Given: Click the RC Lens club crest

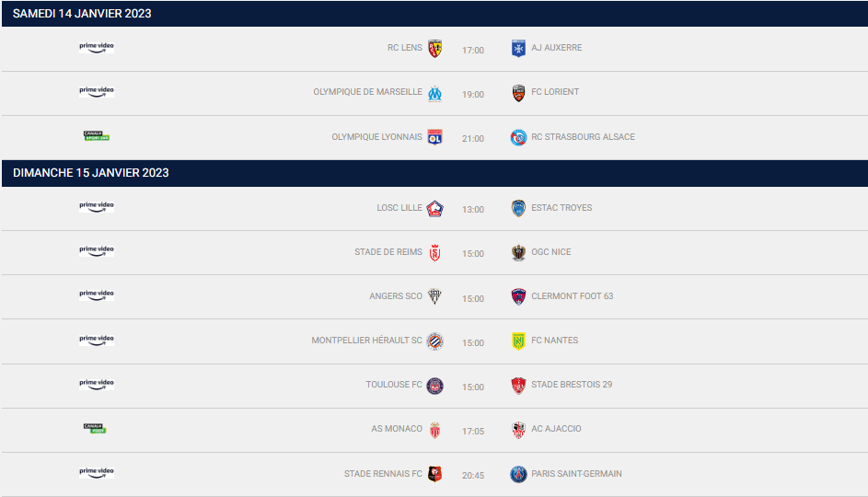Looking at the screenshot, I should (435, 49).
